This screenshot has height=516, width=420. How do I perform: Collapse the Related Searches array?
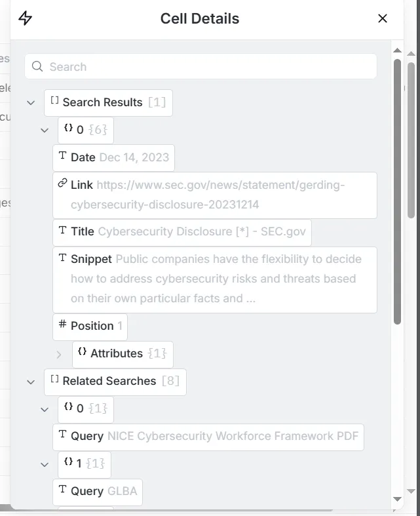[31, 382]
